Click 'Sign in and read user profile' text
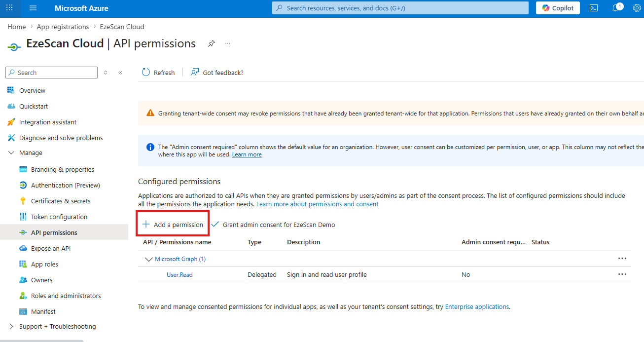644x342 pixels. pyautogui.click(x=327, y=275)
